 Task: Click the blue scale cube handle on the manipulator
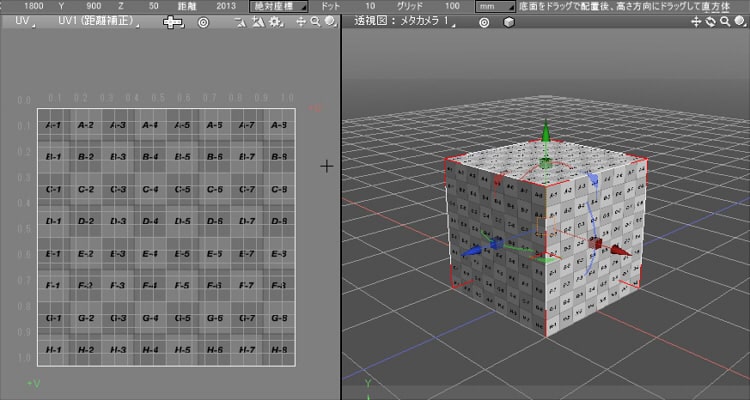click(496, 244)
